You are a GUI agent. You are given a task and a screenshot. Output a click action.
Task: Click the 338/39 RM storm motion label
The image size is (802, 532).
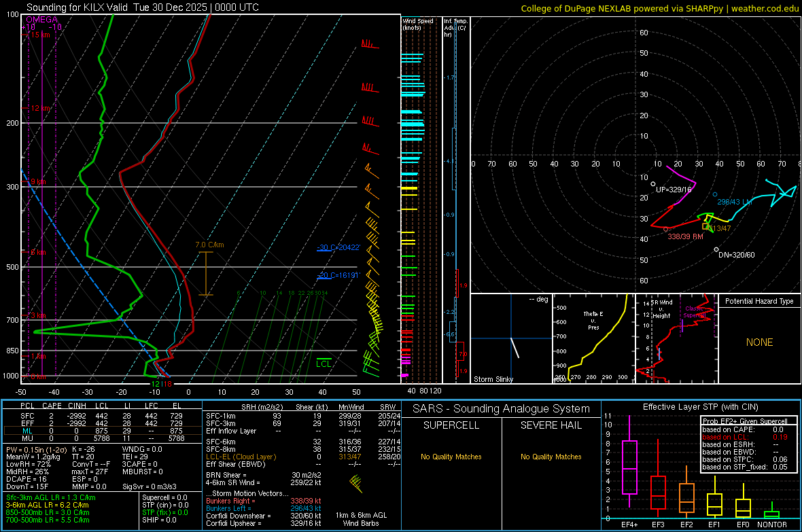685,236
